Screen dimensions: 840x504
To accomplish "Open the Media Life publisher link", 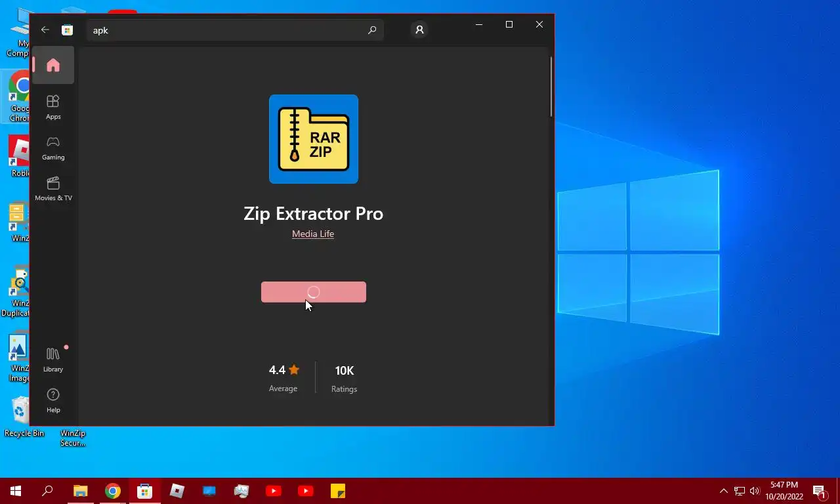I will coord(313,234).
